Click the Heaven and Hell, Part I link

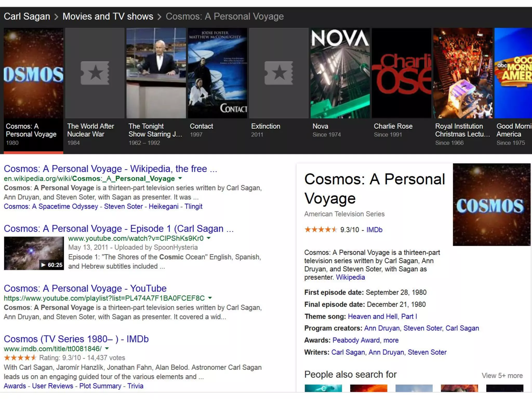pos(382,316)
